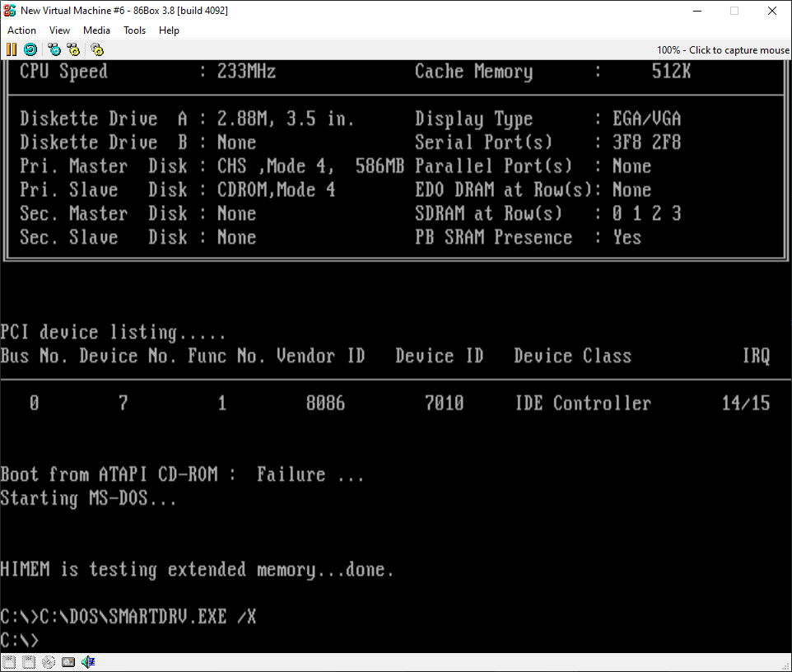Screen dimensions: 792x672
Task: Open the Action menu
Action: point(21,30)
